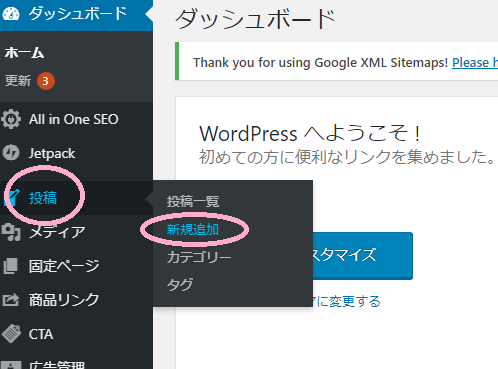Click the メディア camera-music icon
This screenshot has width=498, height=369.
[11, 232]
